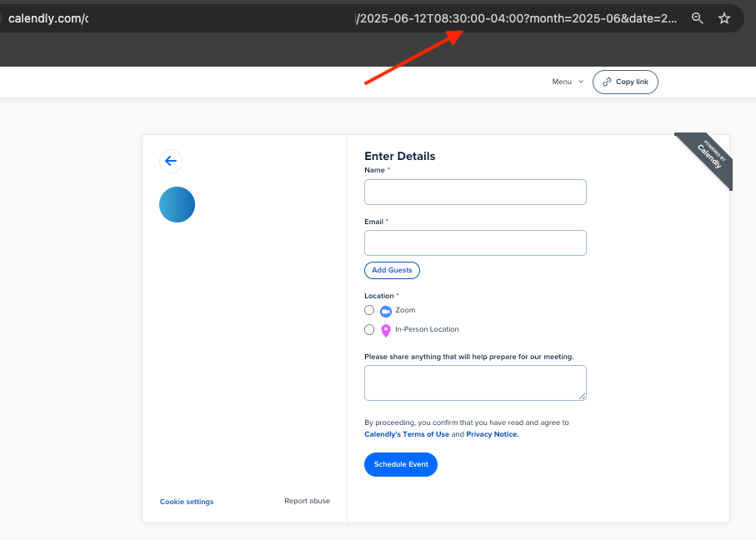Open Cookie settings link
756x540 pixels.
click(187, 502)
